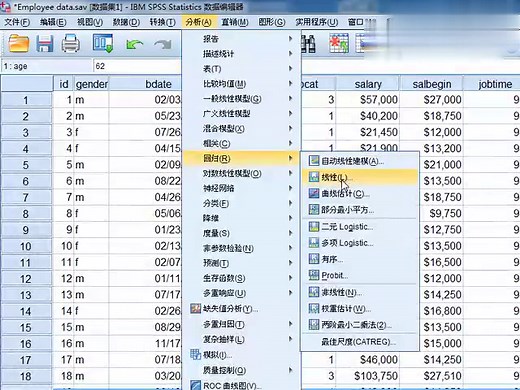The width and height of the screenshot is (520, 390).
Task: Click salbegin cell $27,510
Action: pos(432,376)
